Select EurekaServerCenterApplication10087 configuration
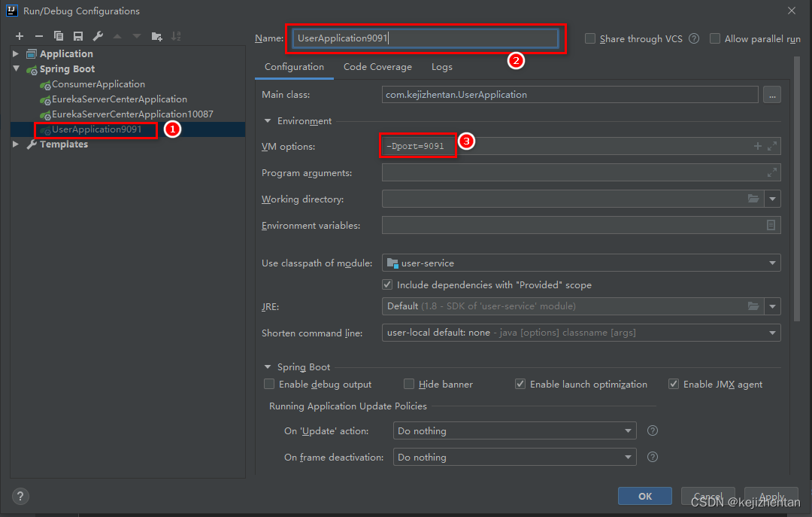The image size is (812, 517). [132, 114]
